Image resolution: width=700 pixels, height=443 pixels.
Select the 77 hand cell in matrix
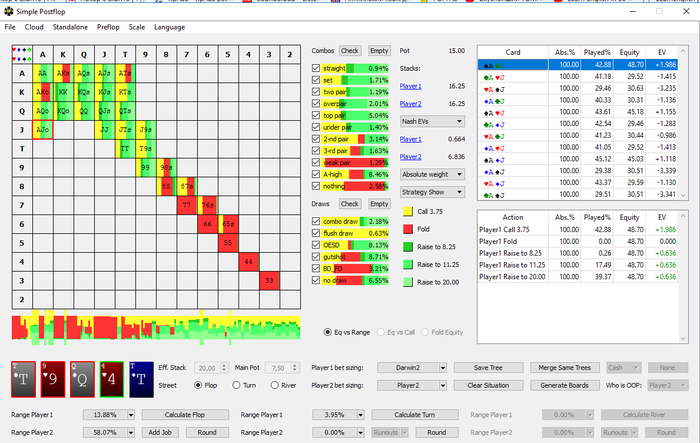[186, 205]
